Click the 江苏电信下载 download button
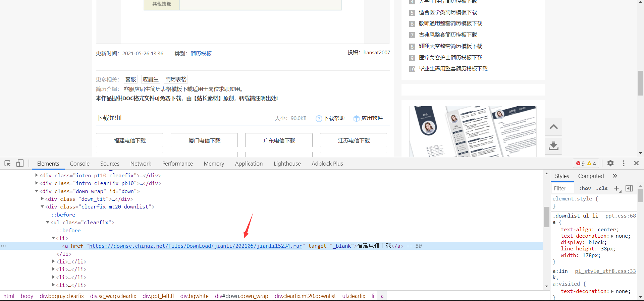The image size is (644, 301). (x=354, y=140)
